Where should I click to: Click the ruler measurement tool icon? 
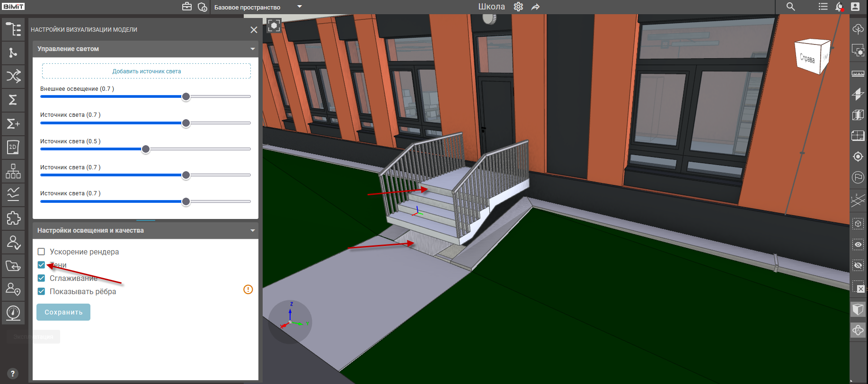858,74
